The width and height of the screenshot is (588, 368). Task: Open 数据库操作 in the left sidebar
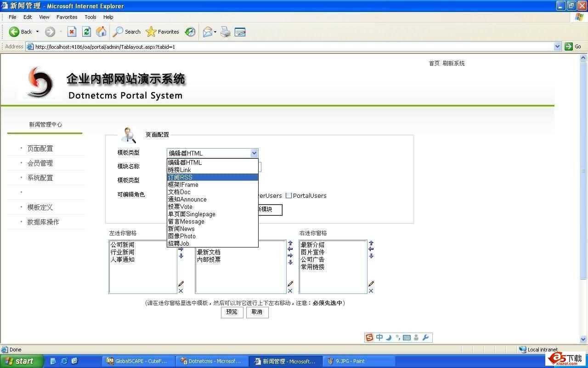43,222
